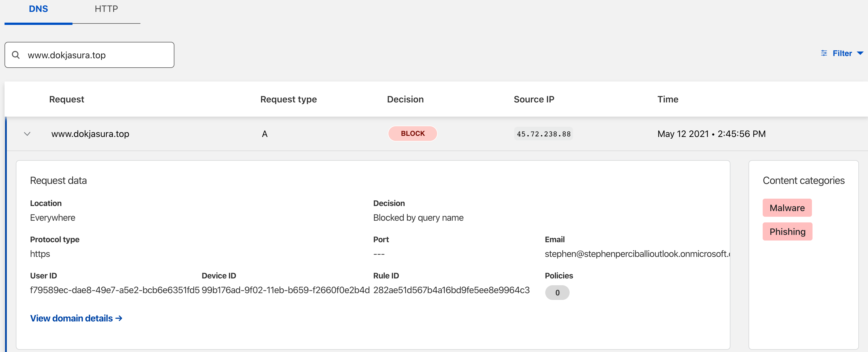Click the search magnifier icon
The image size is (868, 352).
(x=16, y=55)
